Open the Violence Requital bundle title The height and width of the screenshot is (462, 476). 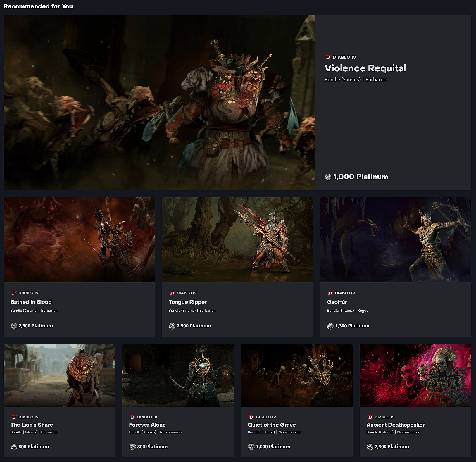coord(365,68)
